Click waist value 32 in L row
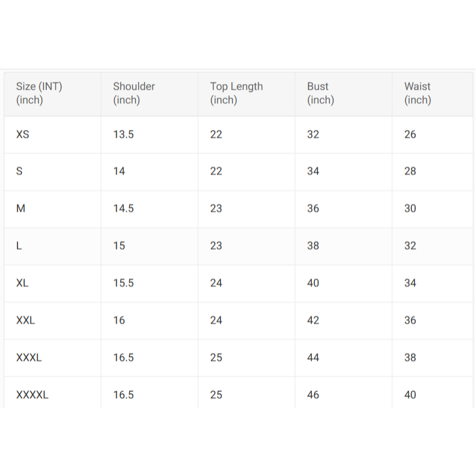The height and width of the screenshot is (476, 476). coord(410,246)
